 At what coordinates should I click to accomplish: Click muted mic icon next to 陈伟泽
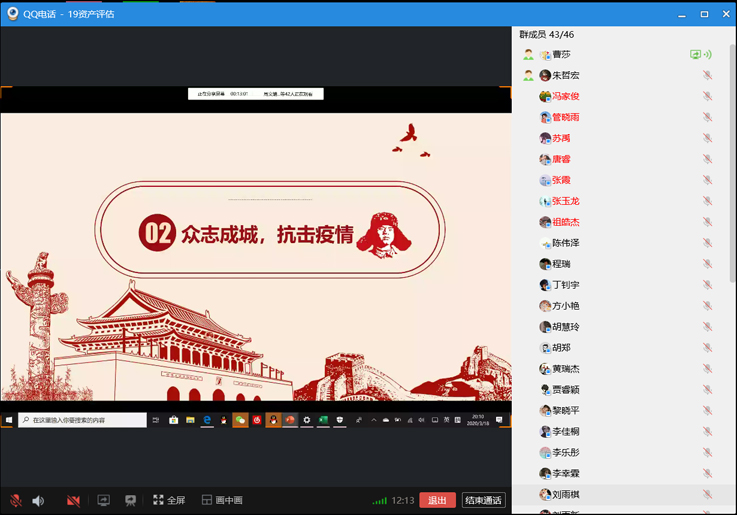(x=707, y=243)
